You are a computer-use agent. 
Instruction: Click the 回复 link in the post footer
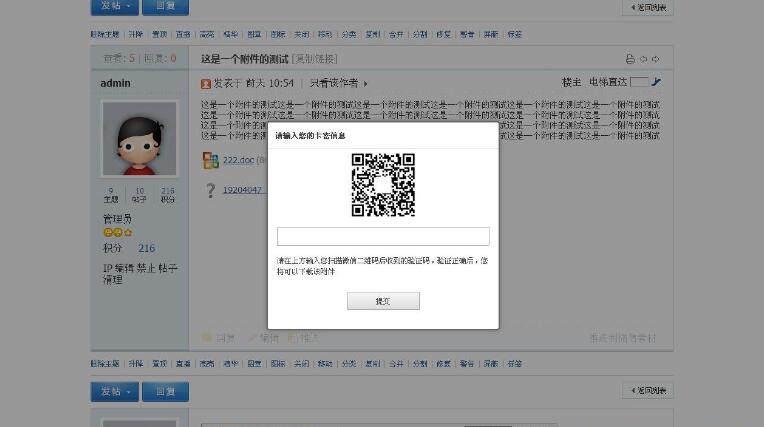[225, 338]
